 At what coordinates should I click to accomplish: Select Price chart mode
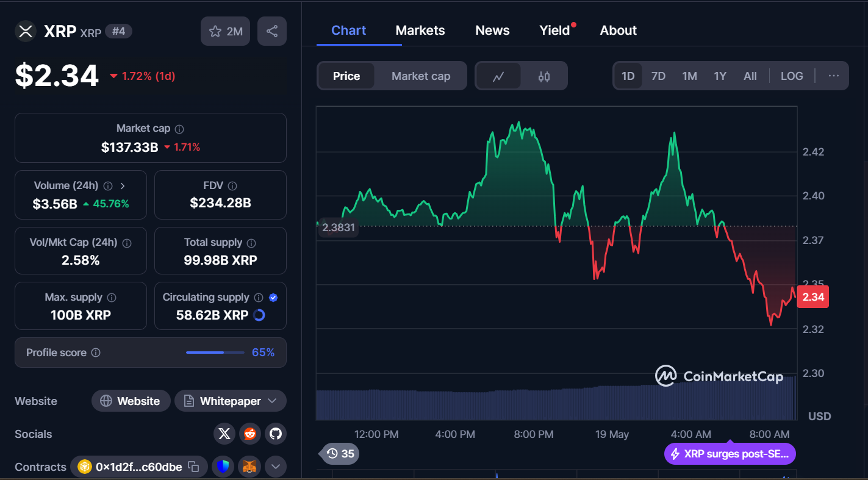coord(346,76)
